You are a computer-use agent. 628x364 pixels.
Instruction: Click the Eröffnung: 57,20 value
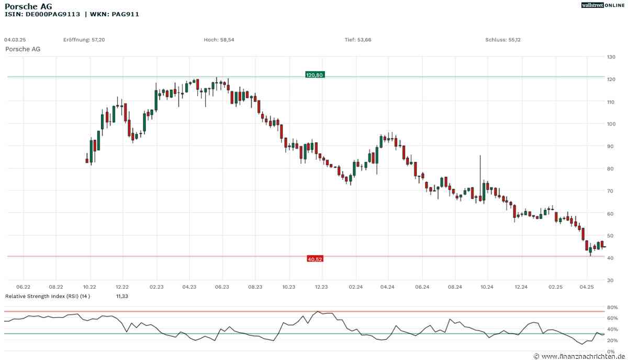pyautogui.click(x=84, y=40)
